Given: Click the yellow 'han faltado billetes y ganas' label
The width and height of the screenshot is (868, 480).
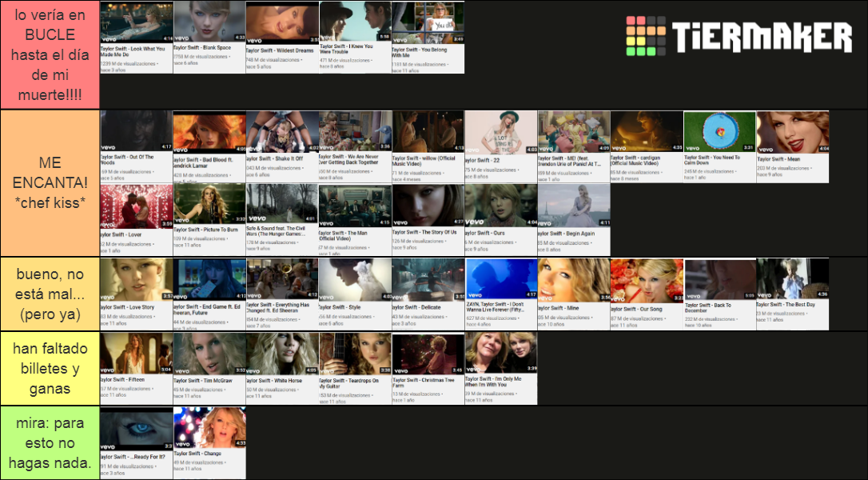Looking at the screenshot, I should [x=50, y=369].
